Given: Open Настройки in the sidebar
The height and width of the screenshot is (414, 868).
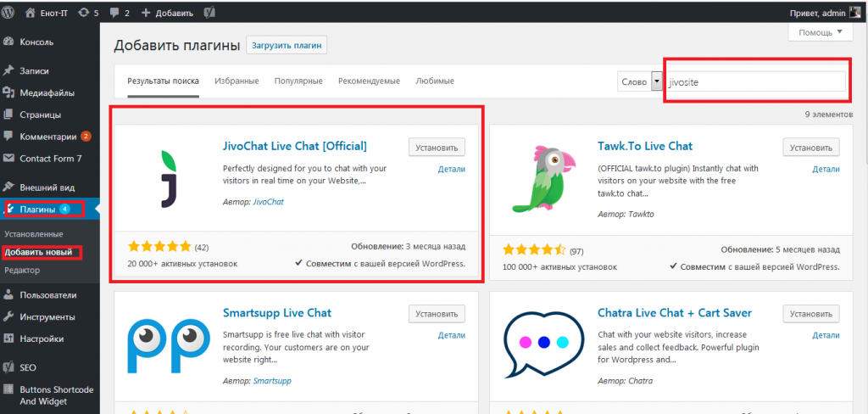Looking at the screenshot, I should 42,338.
